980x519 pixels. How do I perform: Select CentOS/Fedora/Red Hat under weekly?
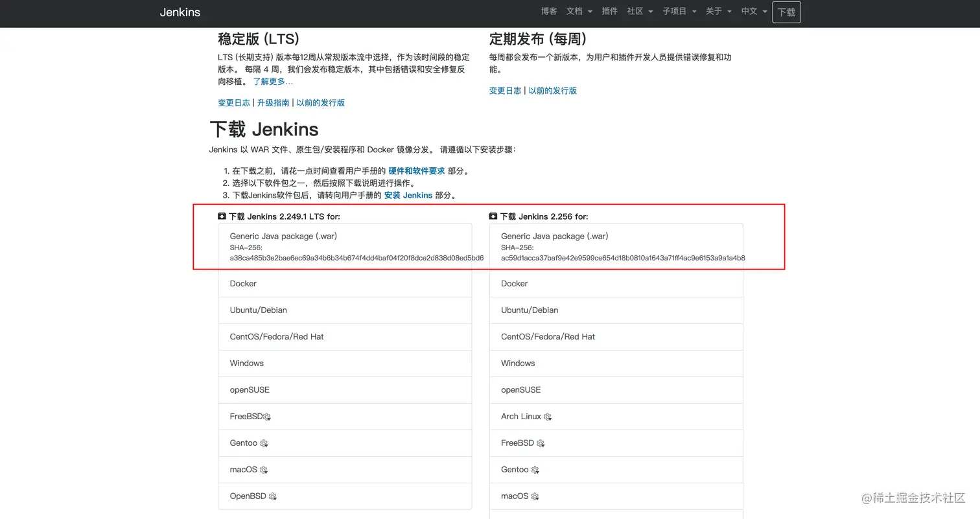click(x=616, y=337)
